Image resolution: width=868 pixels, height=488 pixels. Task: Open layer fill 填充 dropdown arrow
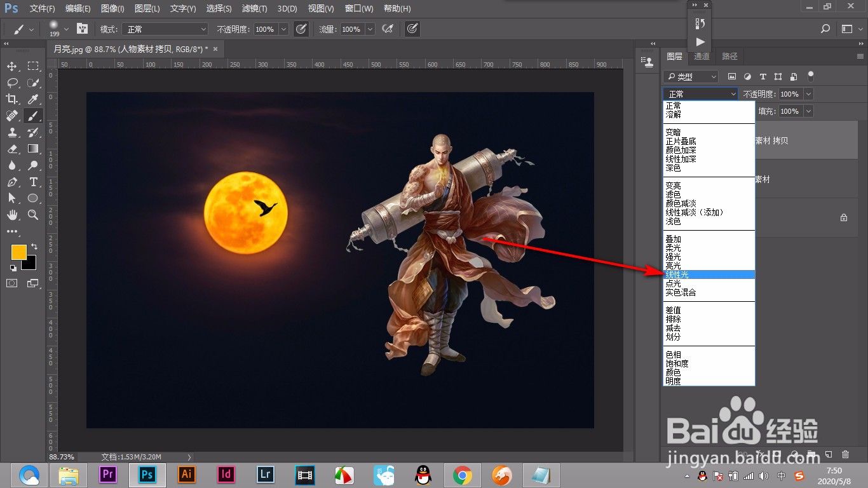pyautogui.click(x=809, y=111)
